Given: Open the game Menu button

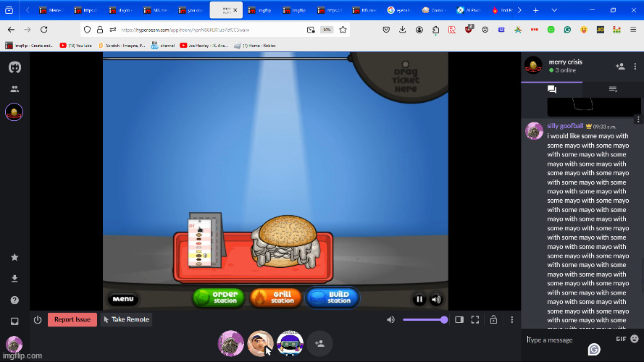Looking at the screenshot, I should (123, 299).
